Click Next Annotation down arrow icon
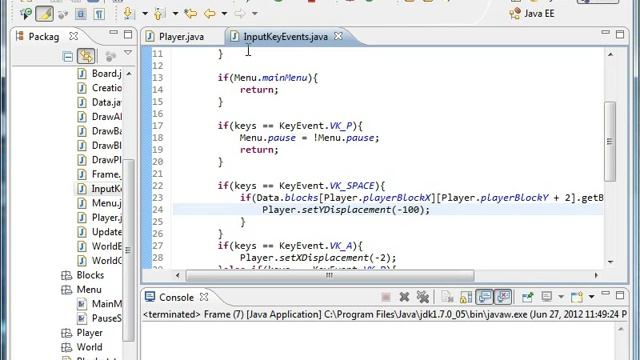 pos(129,13)
